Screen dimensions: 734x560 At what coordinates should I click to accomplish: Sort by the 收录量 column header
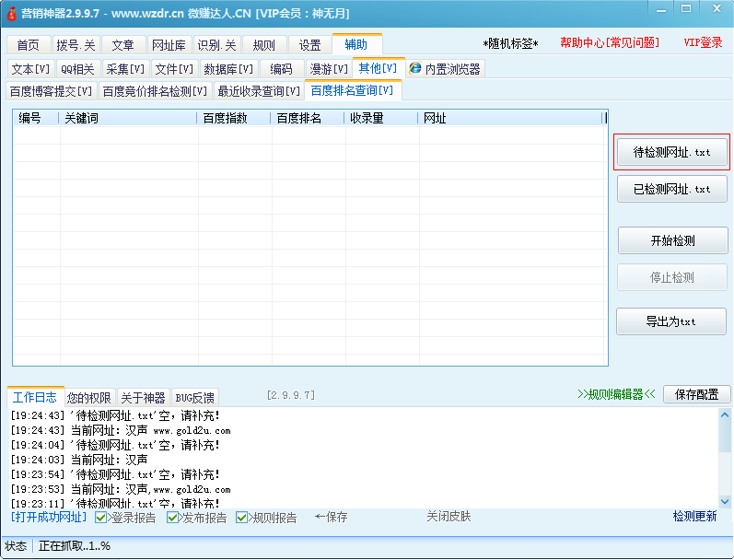[381, 118]
